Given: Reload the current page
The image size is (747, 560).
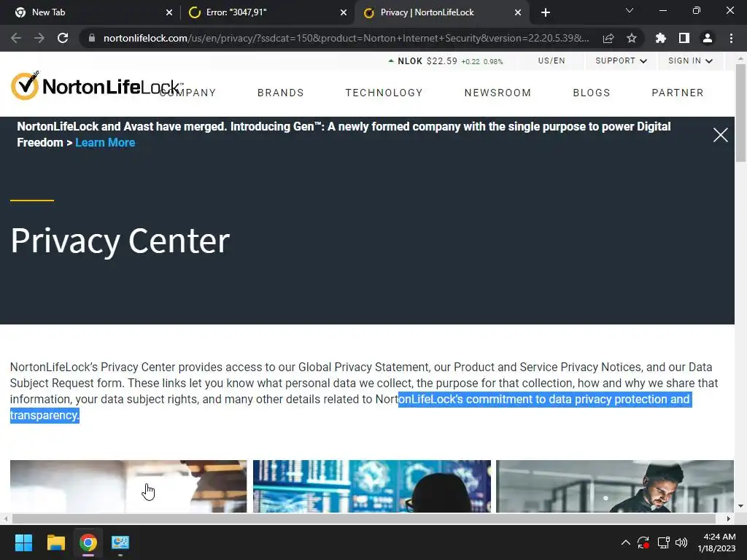Looking at the screenshot, I should [63, 38].
